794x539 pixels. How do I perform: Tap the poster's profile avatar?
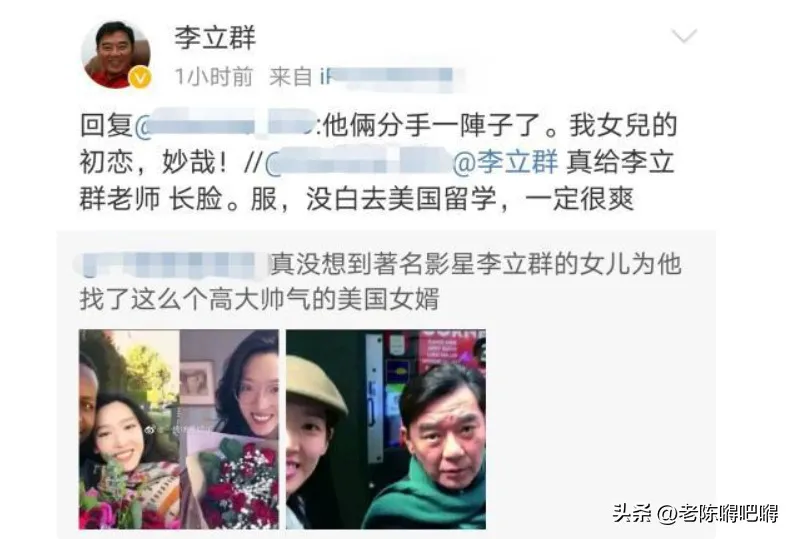[116, 55]
